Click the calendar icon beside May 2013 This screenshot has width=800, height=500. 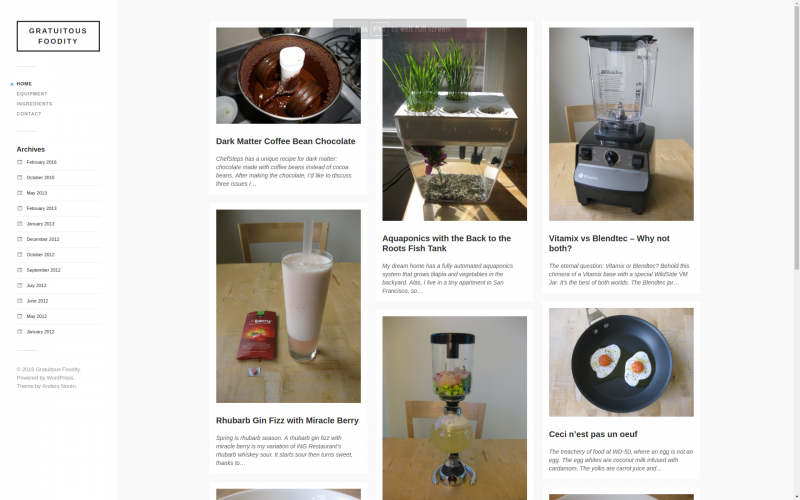click(19, 193)
